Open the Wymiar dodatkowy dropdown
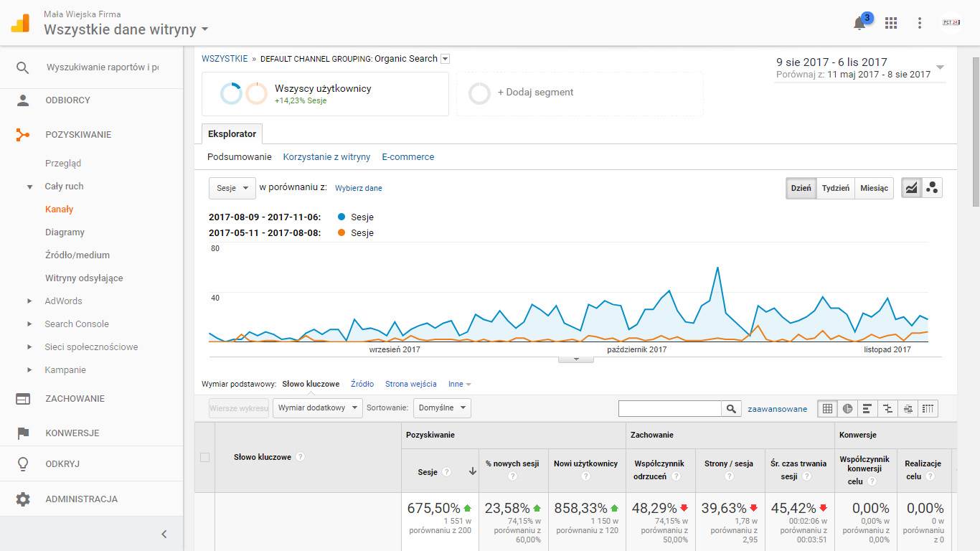 (x=317, y=408)
